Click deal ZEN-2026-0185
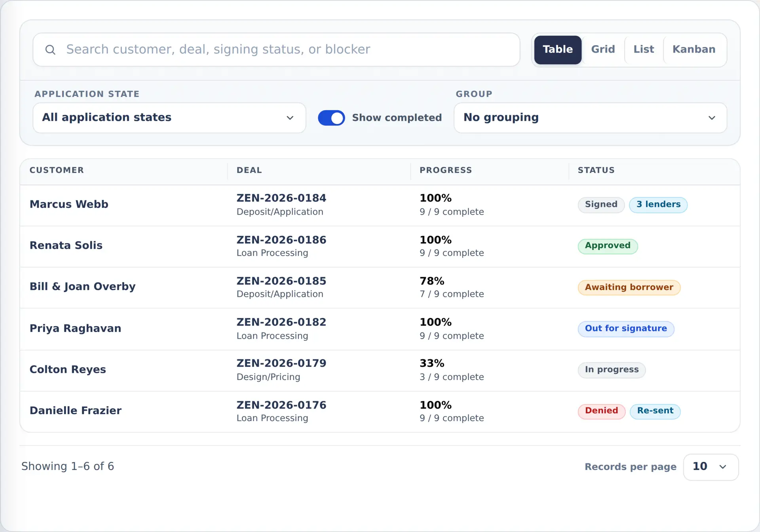This screenshot has height=532, width=760. [281, 281]
